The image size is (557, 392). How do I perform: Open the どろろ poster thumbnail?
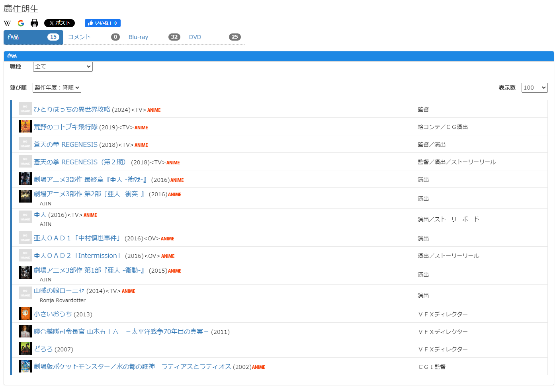point(25,349)
